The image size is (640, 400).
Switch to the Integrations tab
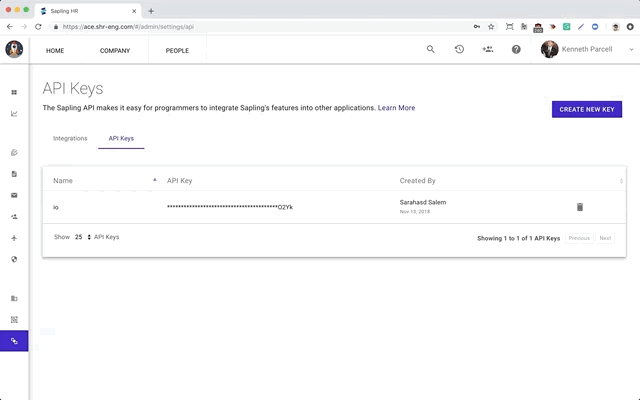pyautogui.click(x=70, y=138)
